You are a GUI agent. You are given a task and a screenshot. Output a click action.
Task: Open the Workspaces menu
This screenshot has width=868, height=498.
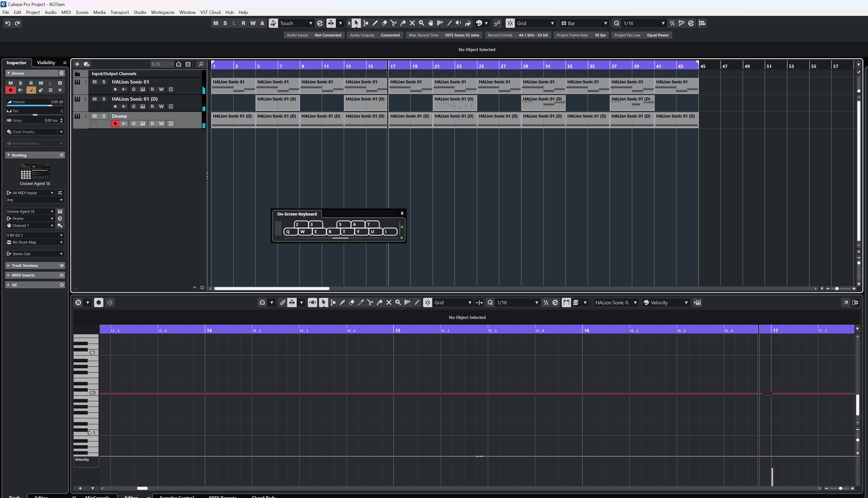[x=163, y=12]
